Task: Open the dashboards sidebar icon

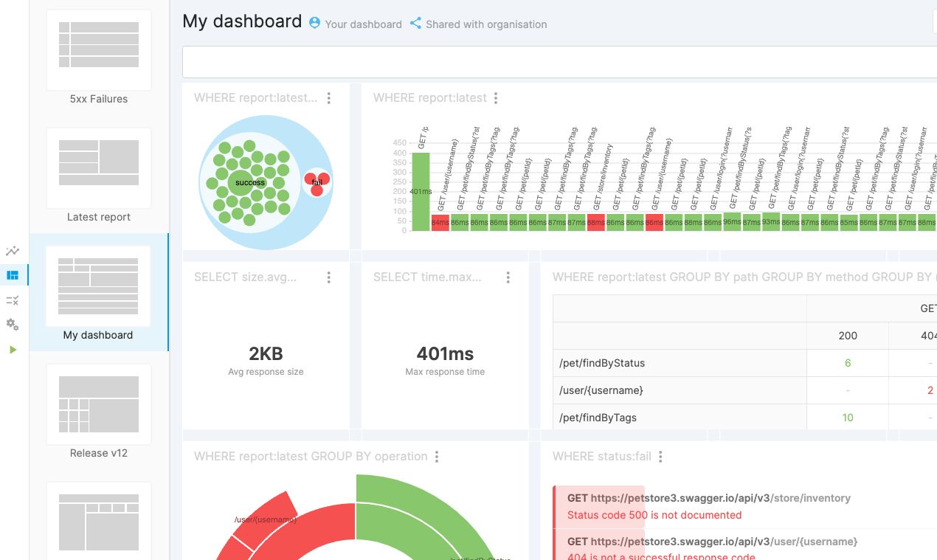Action: 13,275
